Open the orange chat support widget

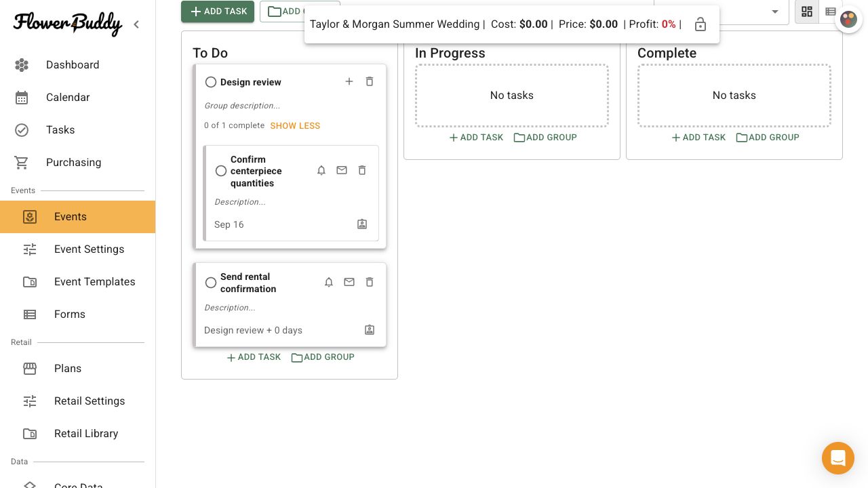click(x=838, y=458)
